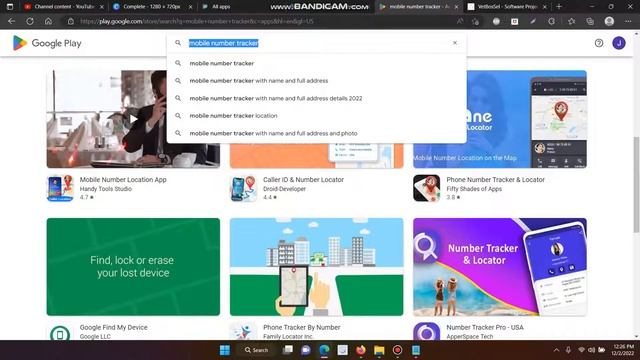Viewport: 640px width, 360px height.
Task: Play the Mobile Number Location App video preview
Action: [133, 119]
